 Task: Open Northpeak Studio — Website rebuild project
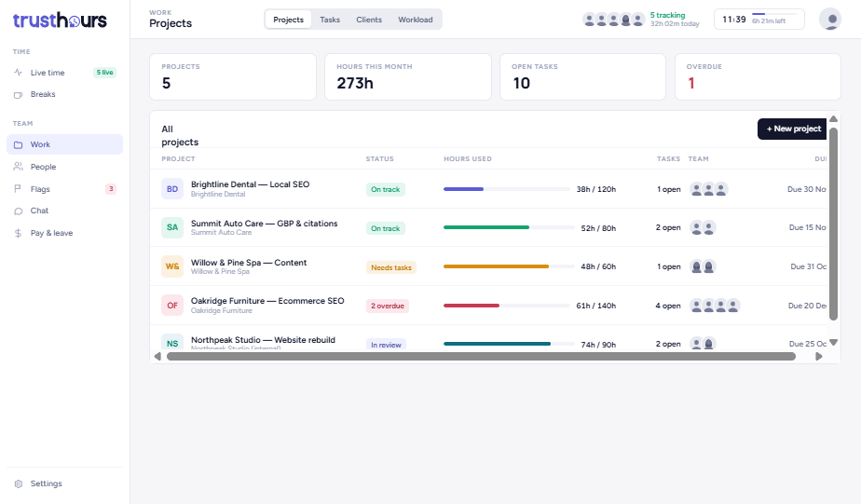point(263,340)
